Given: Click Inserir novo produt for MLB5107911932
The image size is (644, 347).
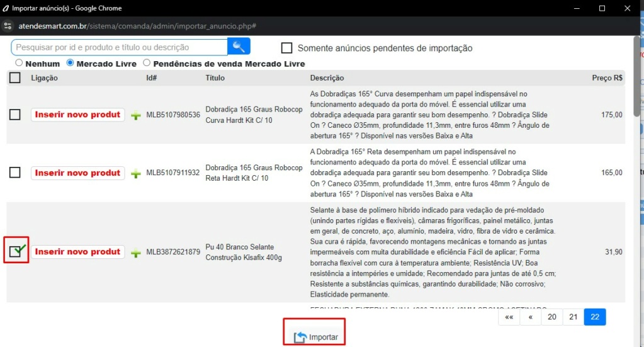Looking at the screenshot, I should coord(77,173).
